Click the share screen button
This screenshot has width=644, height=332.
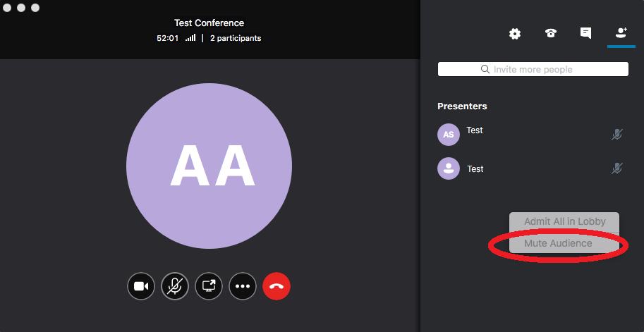click(x=209, y=286)
